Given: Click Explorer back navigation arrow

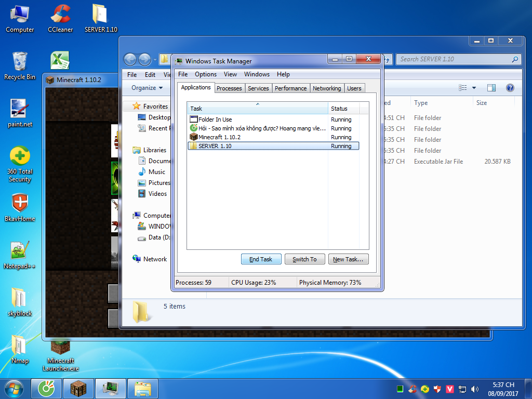Looking at the screenshot, I should tap(130, 60).
